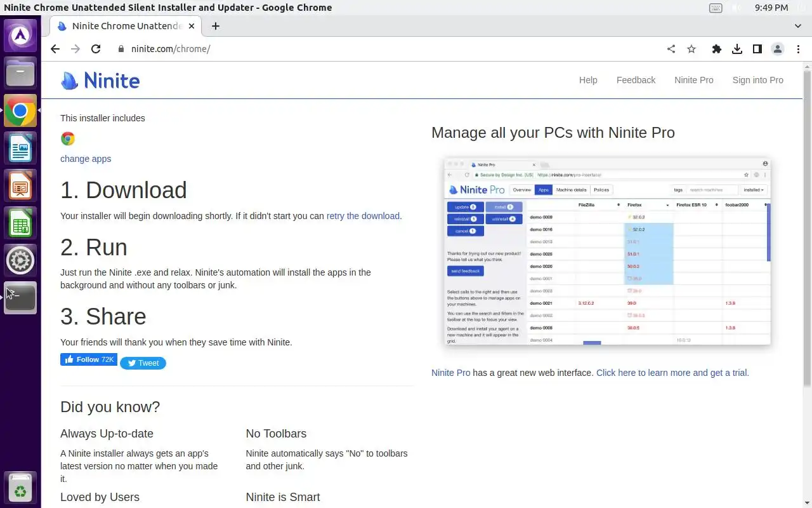Click the '3. Share' heading

103,317
